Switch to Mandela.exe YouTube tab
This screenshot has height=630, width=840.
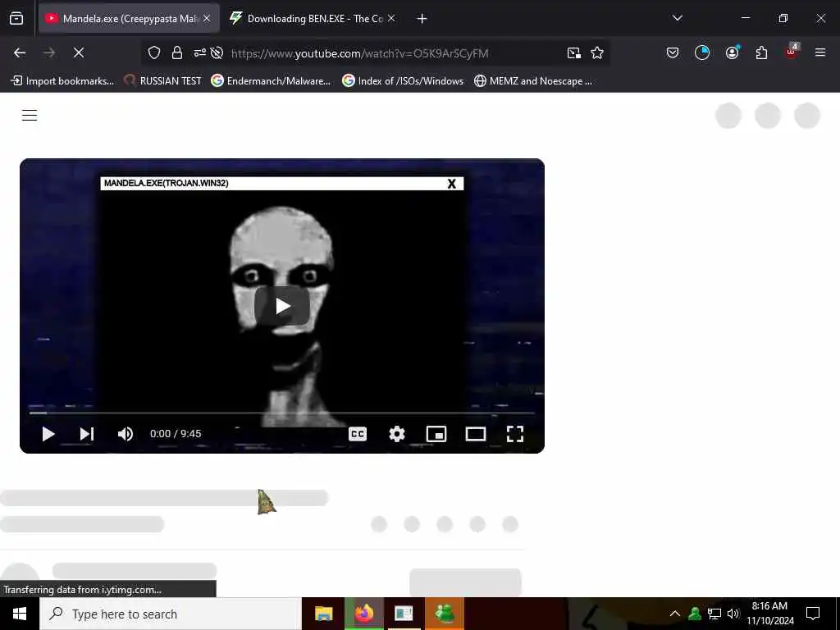[x=129, y=19]
